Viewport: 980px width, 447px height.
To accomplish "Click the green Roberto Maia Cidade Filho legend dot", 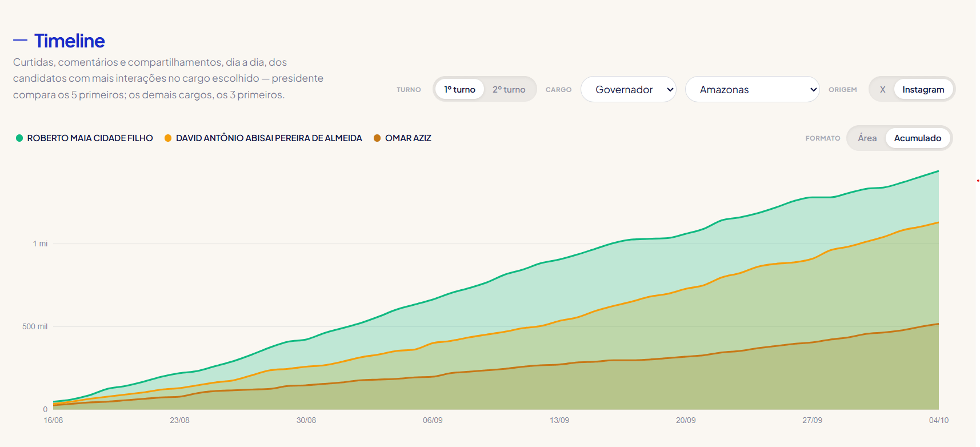I will (x=19, y=138).
